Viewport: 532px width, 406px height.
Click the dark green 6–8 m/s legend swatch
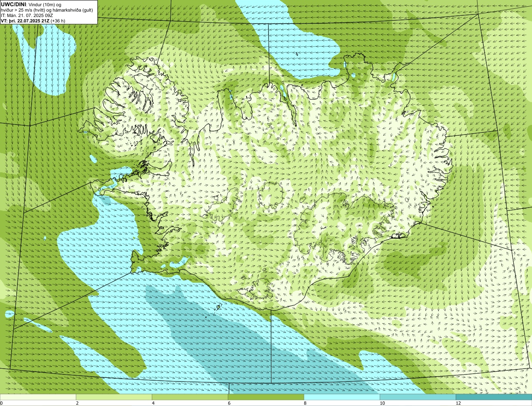(266, 397)
